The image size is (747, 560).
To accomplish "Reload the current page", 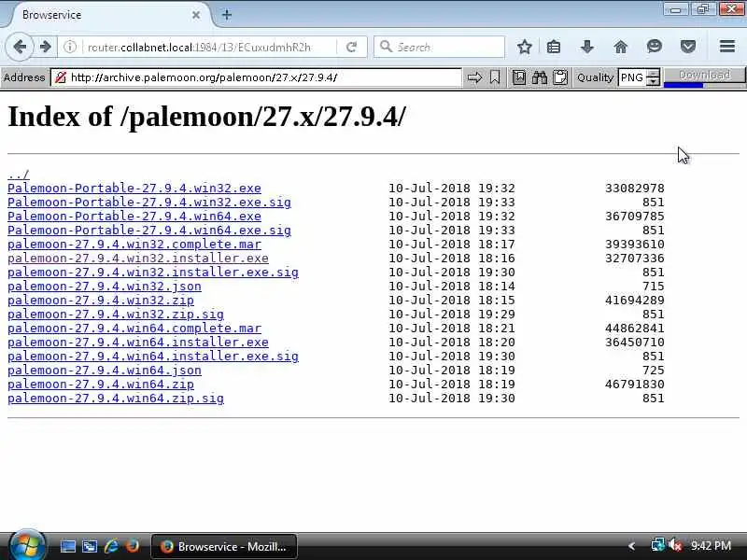I will coord(352,47).
